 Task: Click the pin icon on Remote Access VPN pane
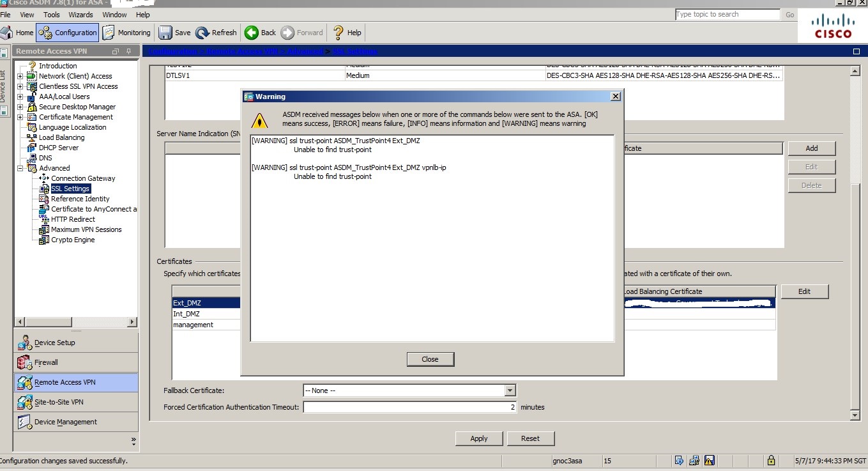coord(129,51)
